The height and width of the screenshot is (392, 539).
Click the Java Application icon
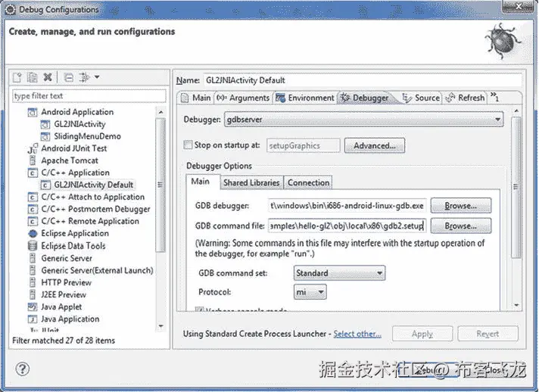point(33,319)
